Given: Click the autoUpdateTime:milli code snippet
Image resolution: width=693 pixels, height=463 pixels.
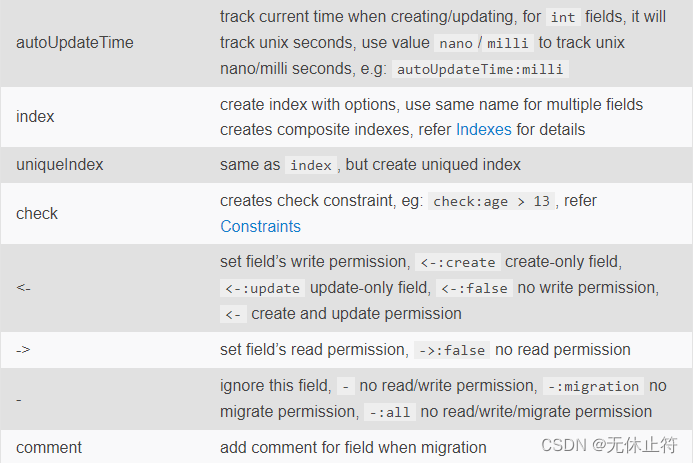Looking at the screenshot, I should (480, 69).
